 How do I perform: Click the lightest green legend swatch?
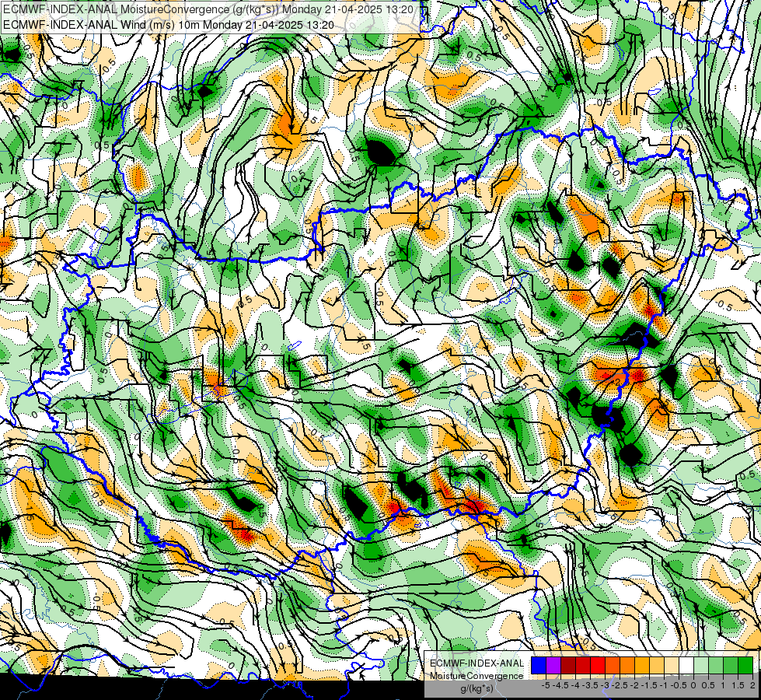701,665
